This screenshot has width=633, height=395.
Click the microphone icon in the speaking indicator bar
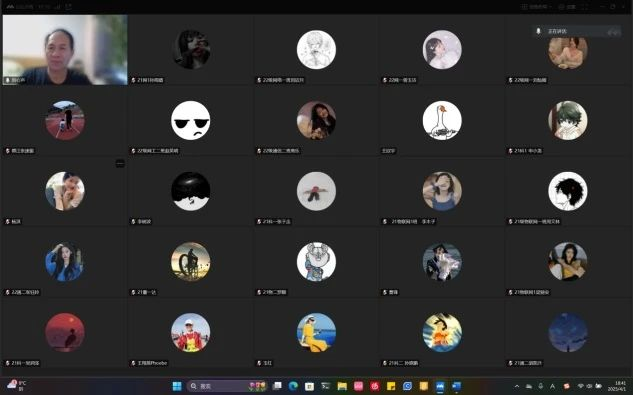(x=538, y=31)
